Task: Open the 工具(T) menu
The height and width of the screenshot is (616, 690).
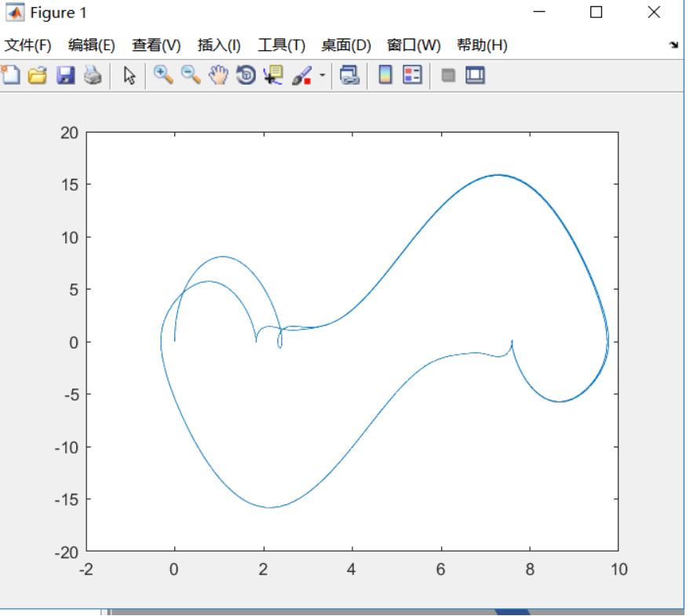Action: pyautogui.click(x=281, y=46)
